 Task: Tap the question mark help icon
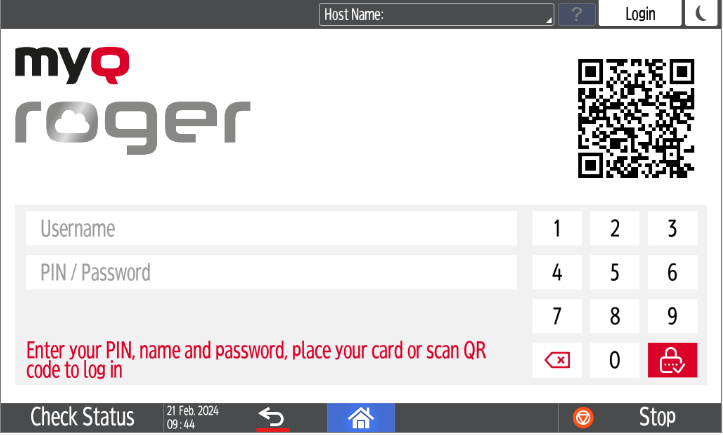tap(576, 14)
